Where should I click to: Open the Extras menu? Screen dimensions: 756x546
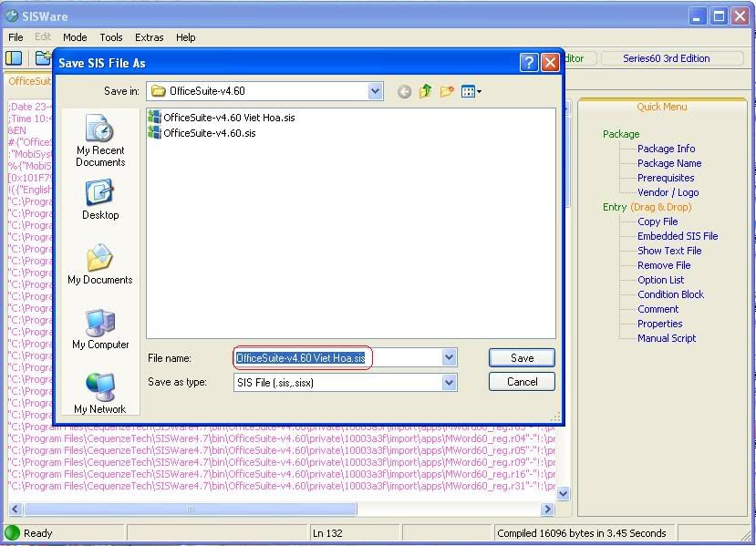click(149, 37)
